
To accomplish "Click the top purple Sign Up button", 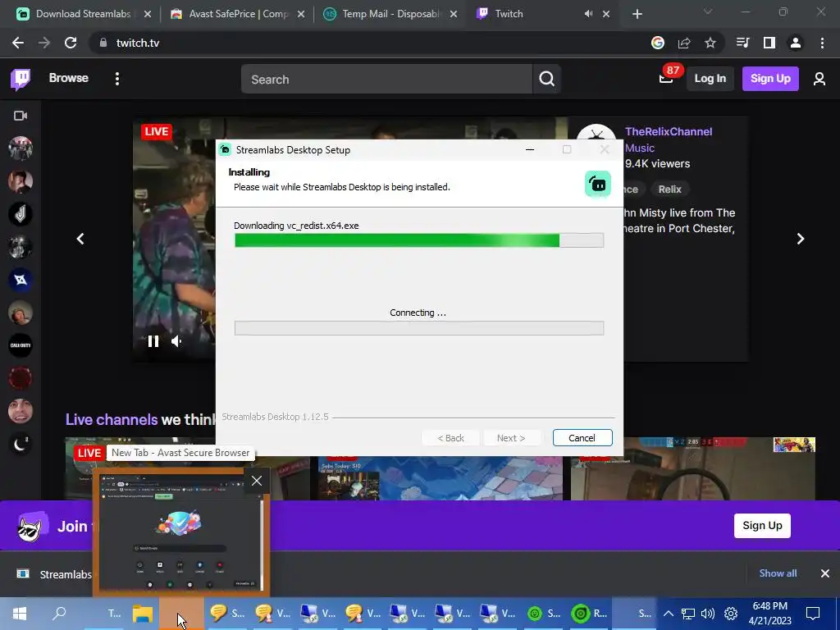I will click(x=770, y=79).
